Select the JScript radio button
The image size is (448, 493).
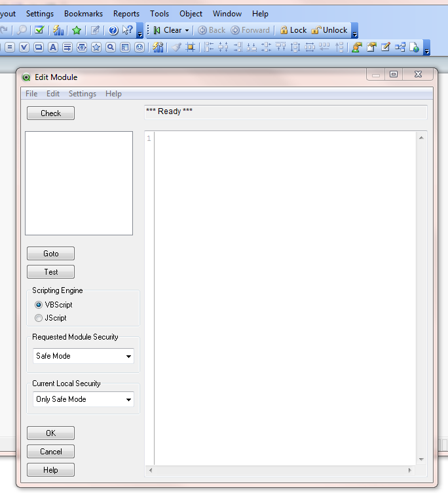39,318
